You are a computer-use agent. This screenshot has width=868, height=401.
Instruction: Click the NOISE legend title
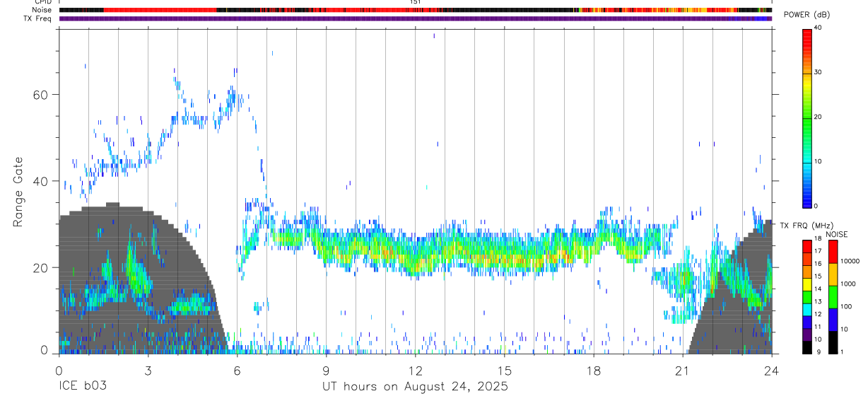pos(836,234)
